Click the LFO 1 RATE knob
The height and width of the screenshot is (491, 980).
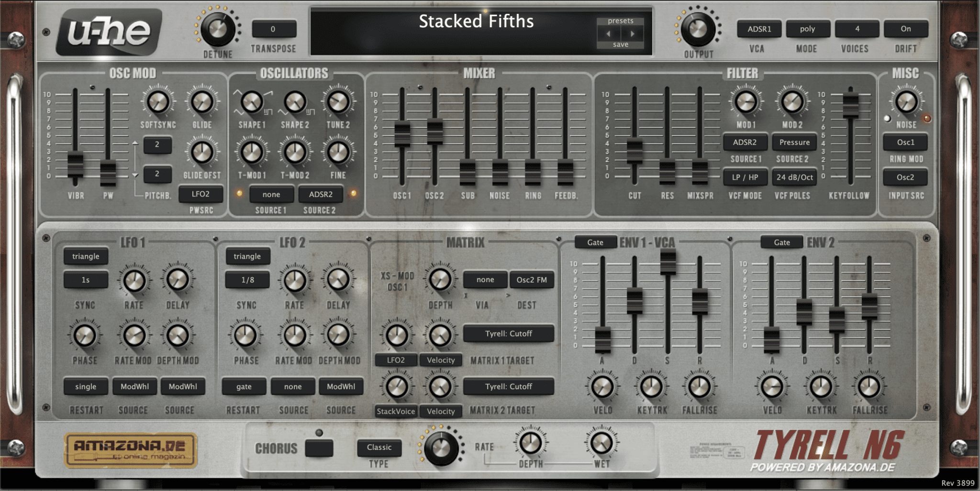134,281
